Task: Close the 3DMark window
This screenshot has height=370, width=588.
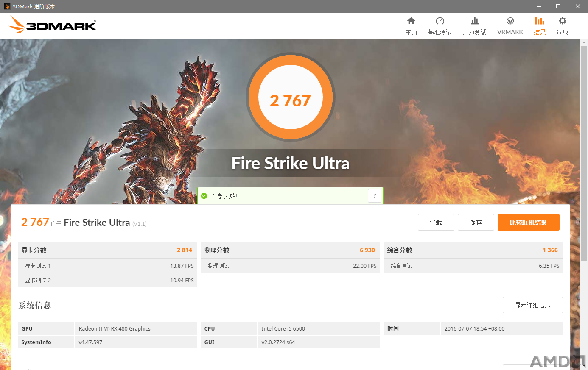Action: coord(578,6)
